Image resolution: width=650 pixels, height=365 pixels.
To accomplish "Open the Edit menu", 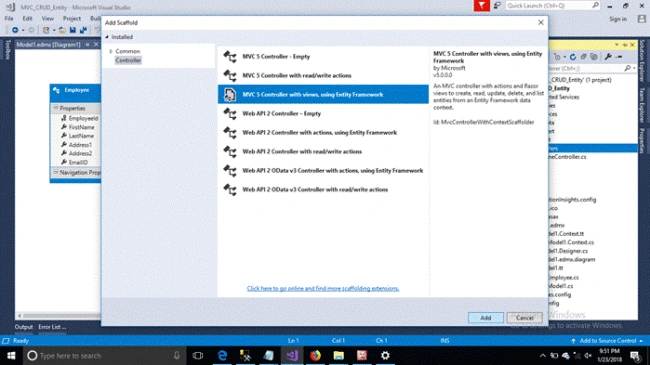I will [x=27, y=19].
